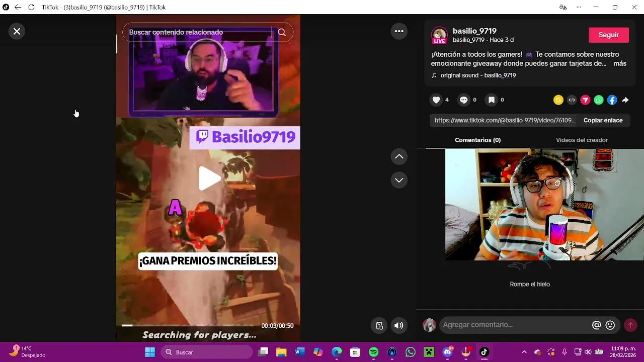The width and height of the screenshot is (644, 362).
Task: Open Windows Start menu
Action: pos(150,352)
